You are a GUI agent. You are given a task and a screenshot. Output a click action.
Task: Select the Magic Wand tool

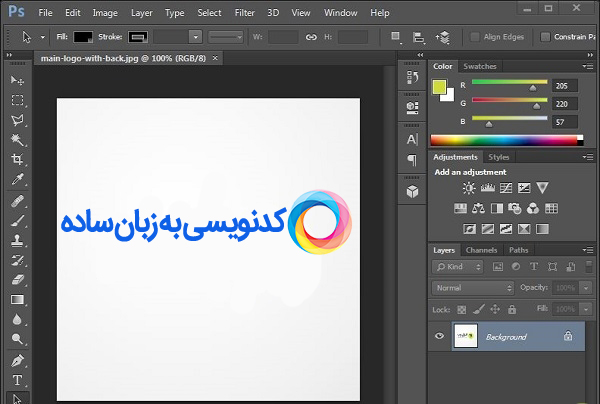click(x=17, y=140)
